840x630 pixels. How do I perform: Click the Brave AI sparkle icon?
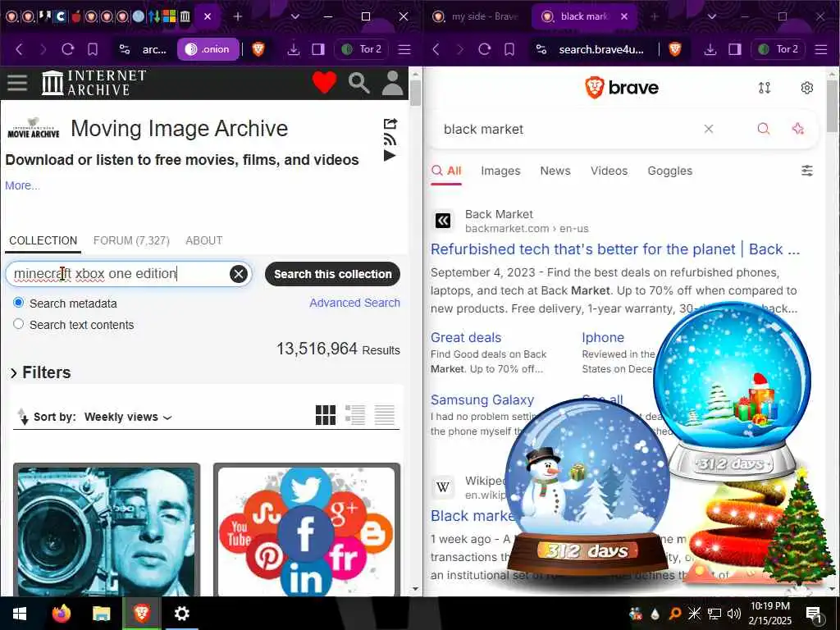tap(797, 129)
